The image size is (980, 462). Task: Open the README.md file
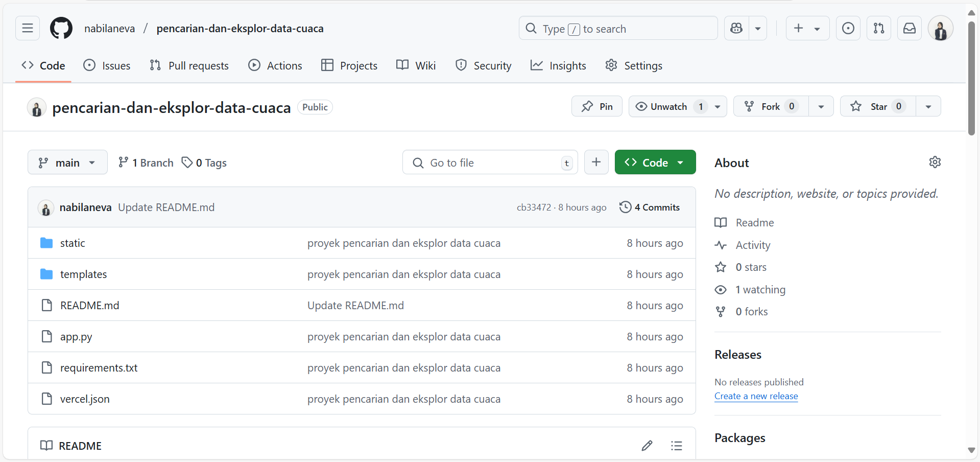[90, 305]
